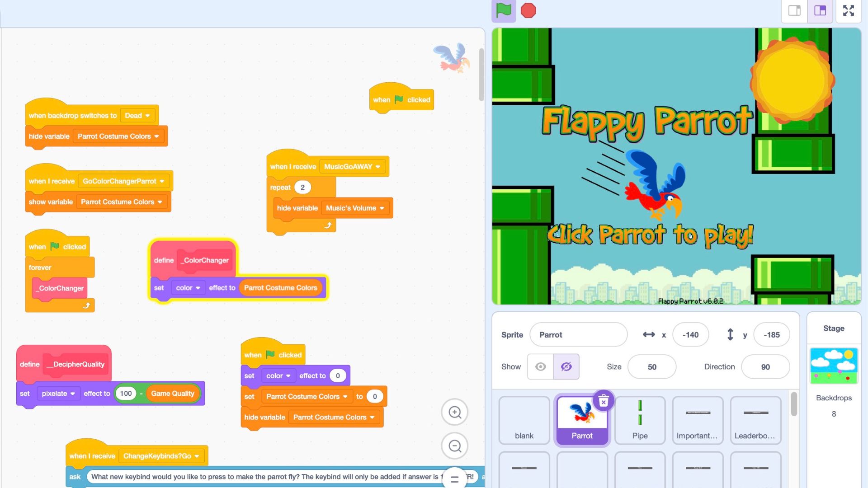The image size is (868, 488).
Task: Click the green flag to start project
Action: (x=504, y=10)
